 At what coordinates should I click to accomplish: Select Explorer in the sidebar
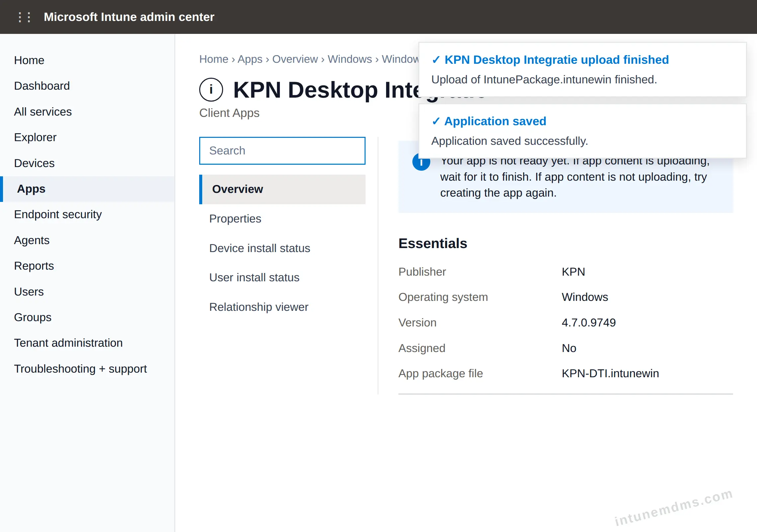[88, 137]
